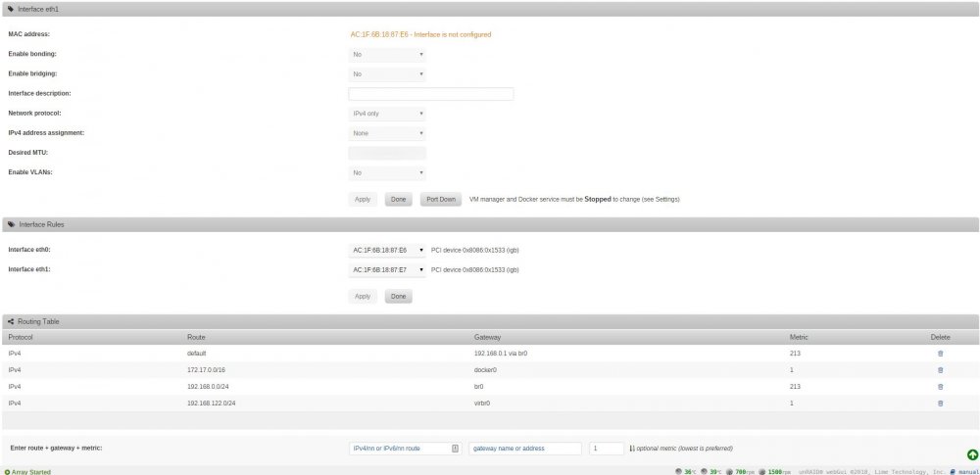980x475 pixels.
Task: Click Done button in Interface Rules section
Action: (398, 296)
